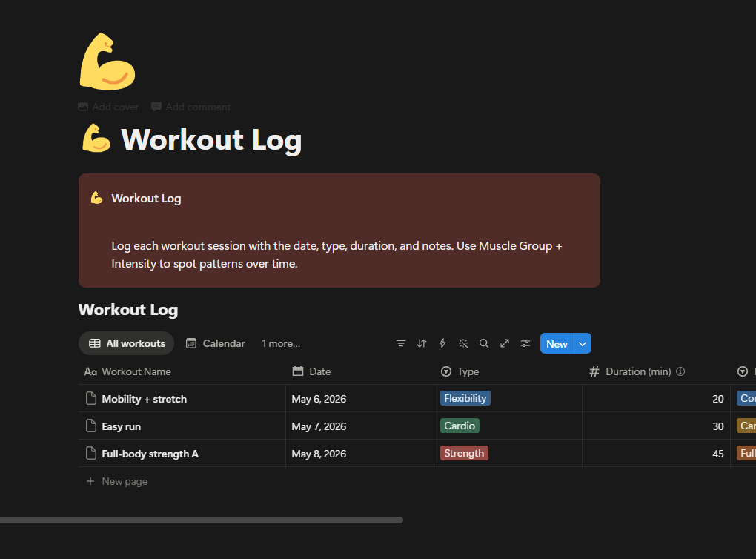Open the lightning bolt automations icon

click(x=442, y=343)
